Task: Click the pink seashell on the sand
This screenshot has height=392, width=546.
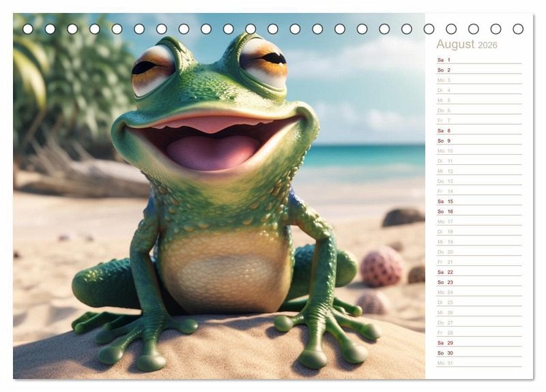Action: (381, 267)
